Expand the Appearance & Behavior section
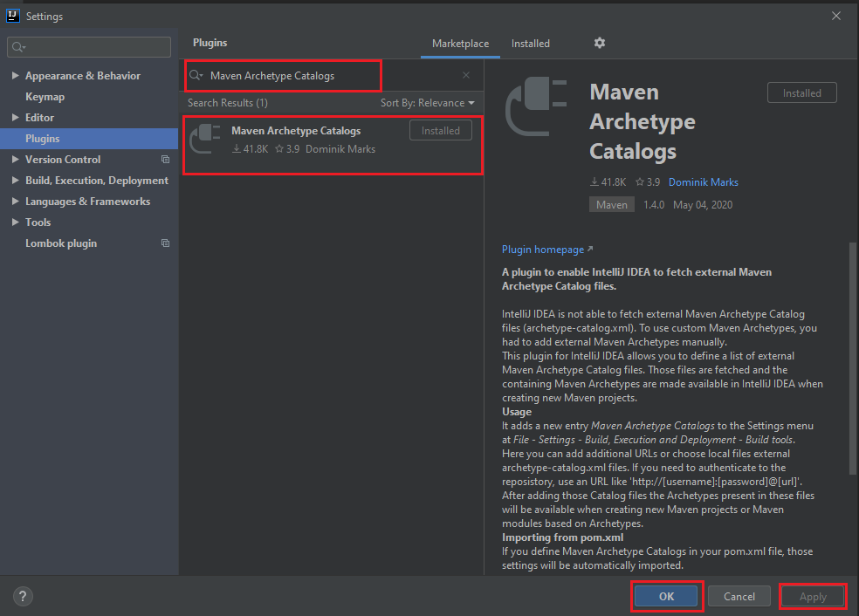The height and width of the screenshot is (616, 859). tap(16, 76)
